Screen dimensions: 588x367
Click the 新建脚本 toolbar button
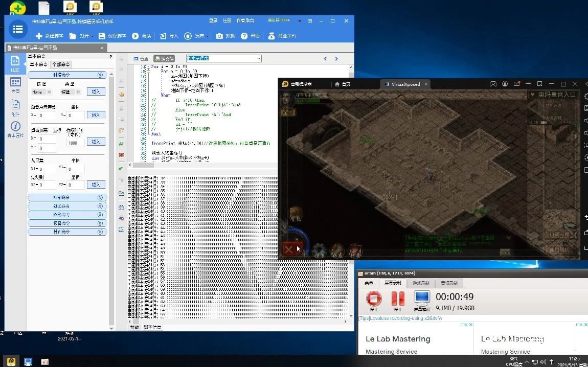point(49,36)
